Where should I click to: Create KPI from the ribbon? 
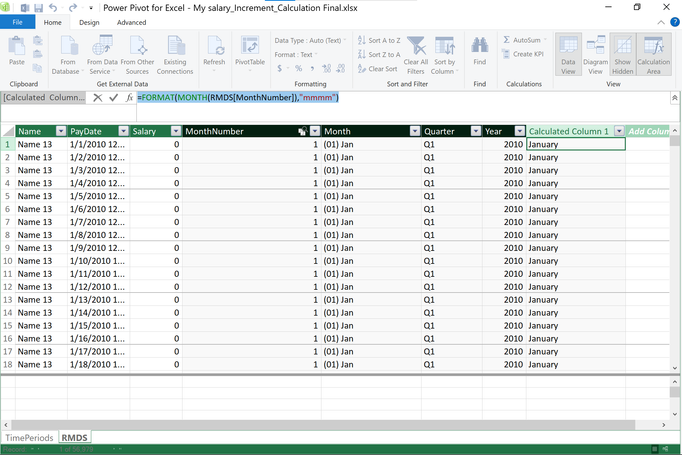523,54
